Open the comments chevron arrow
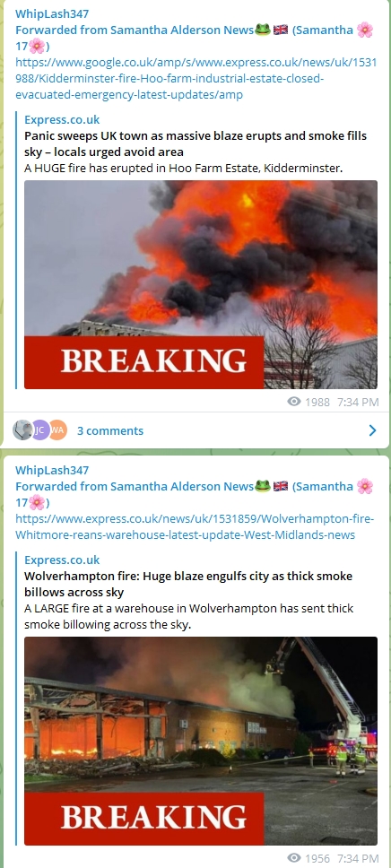Screen dimensions: 391x868 pyautogui.click(x=372, y=430)
